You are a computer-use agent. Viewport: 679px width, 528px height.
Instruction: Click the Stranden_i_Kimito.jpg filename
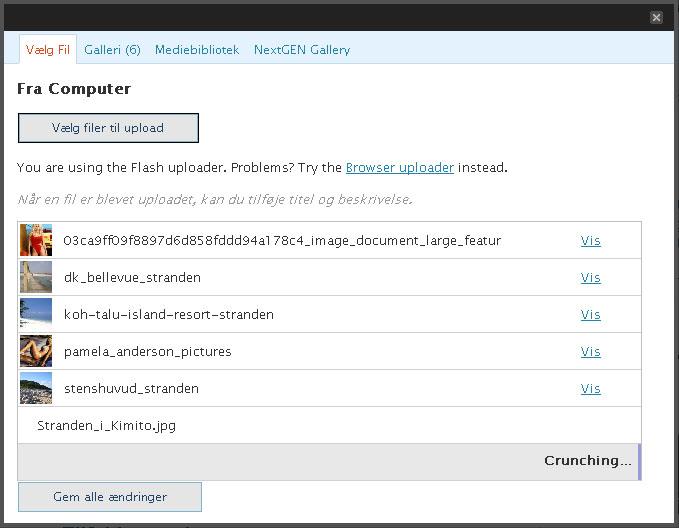click(x=107, y=426)
